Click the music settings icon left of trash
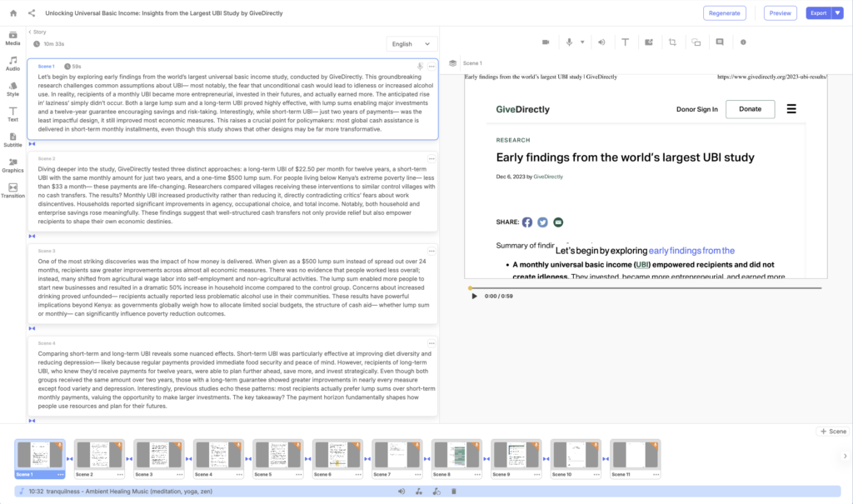The image size is (853, 504). 436,492
